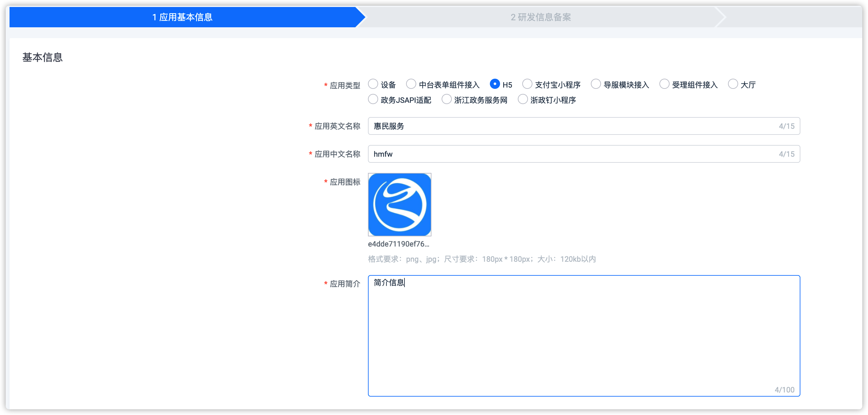
Task: Click the 4/100 character counter
Action: click(784, 390)
